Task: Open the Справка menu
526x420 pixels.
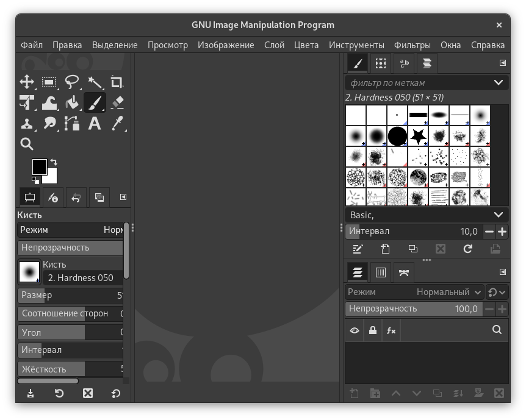Action: pos(488,45)
